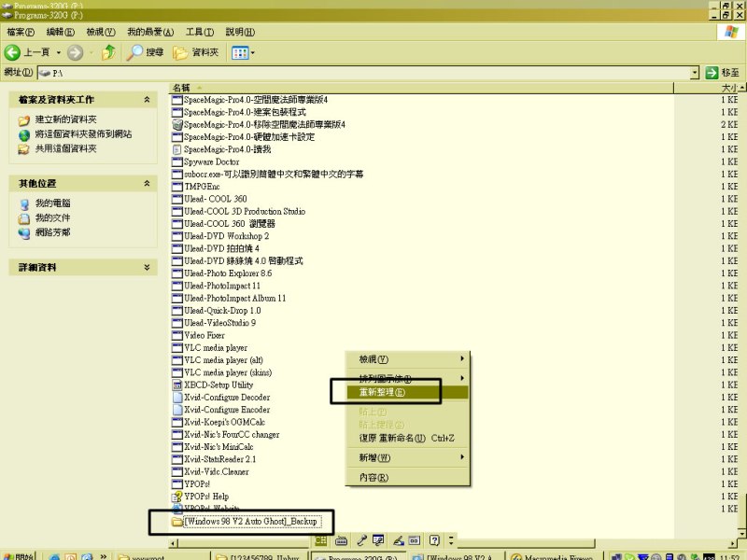Viewport: 747px width, 560px height.
Task: Collapse the 其他位置 panel
Action: tap(147, 183)
